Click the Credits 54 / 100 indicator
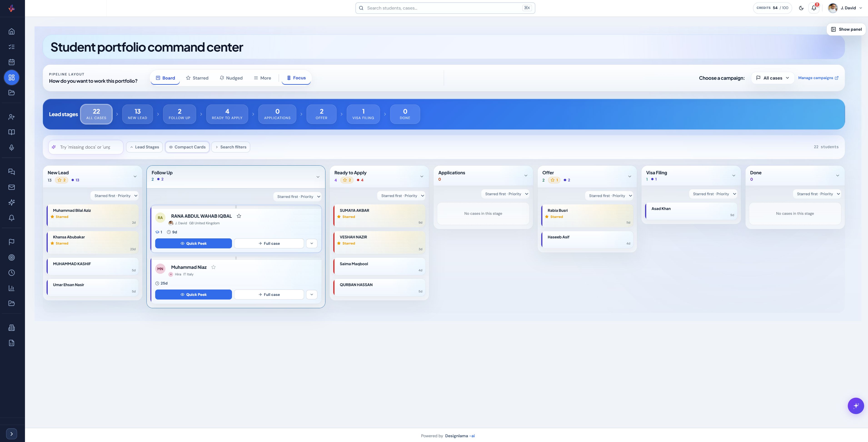 coord(772,8)
